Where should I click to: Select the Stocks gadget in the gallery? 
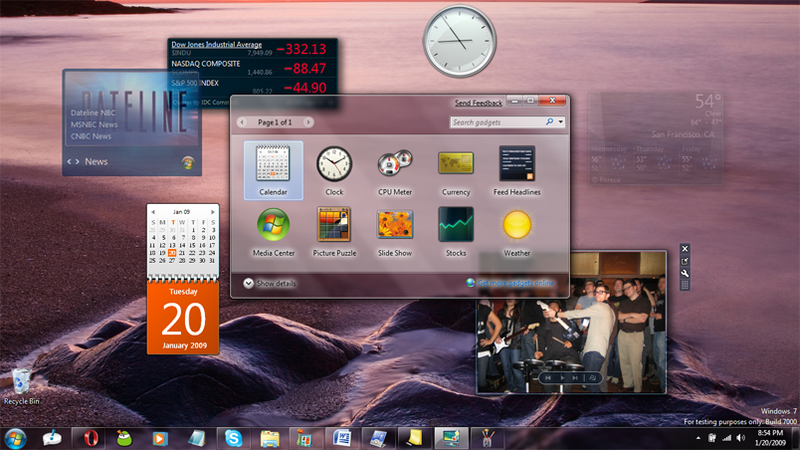pyautogui.click(x=456, y=231)
